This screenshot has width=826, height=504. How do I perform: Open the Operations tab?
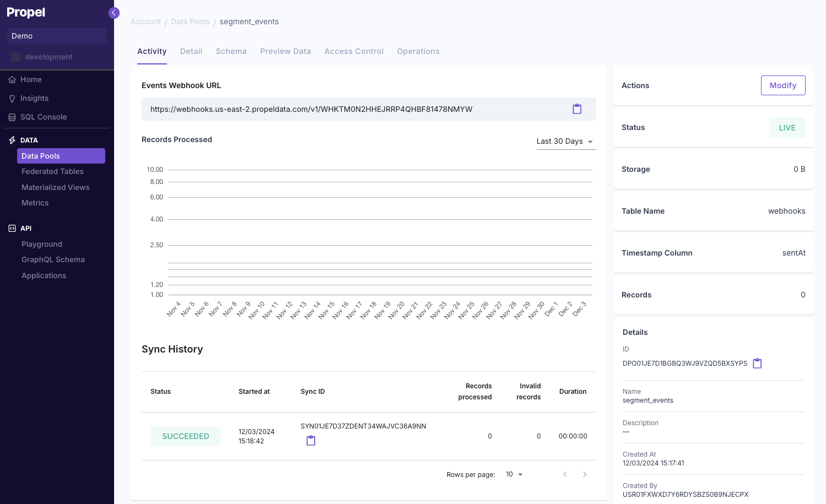[x=418, y=51]
